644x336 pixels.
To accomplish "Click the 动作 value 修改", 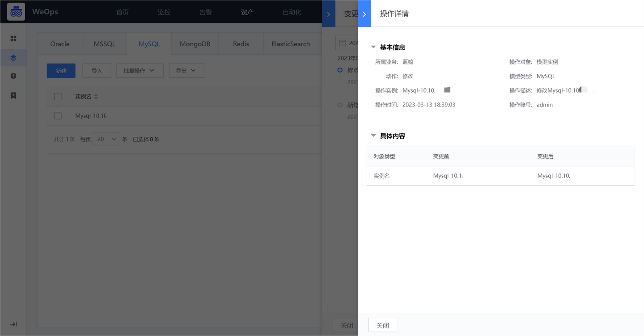I will (408, 76).
